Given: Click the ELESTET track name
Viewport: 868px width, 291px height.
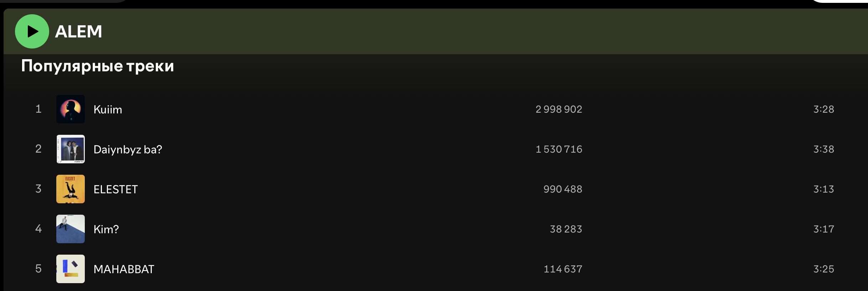Looking at the screenshot, I should coord(115,189).
